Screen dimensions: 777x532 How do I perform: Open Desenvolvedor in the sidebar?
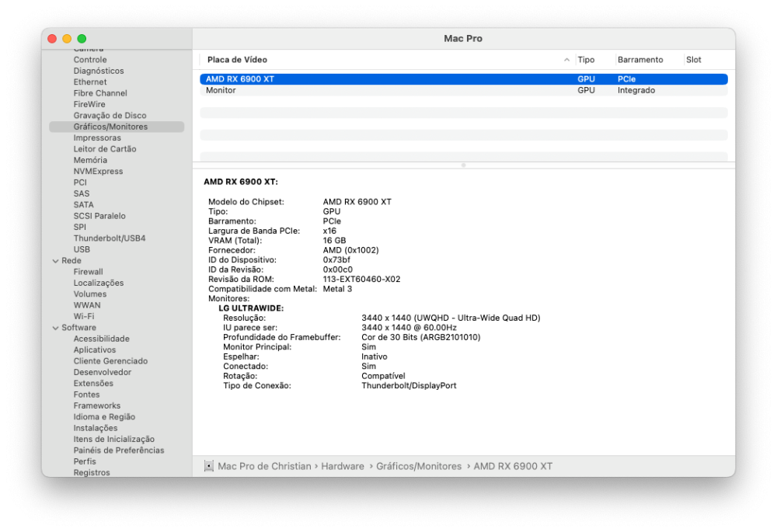103,372
